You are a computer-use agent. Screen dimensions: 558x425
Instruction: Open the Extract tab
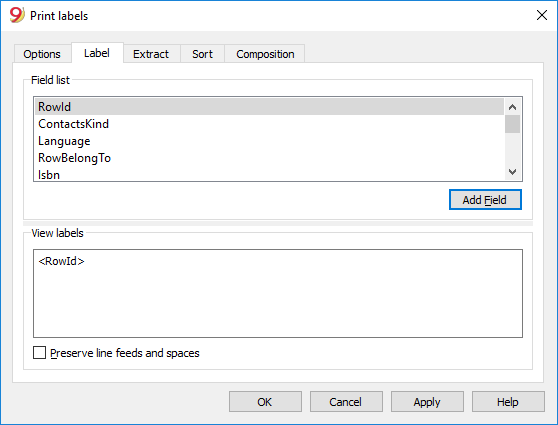tap(151, 54)
